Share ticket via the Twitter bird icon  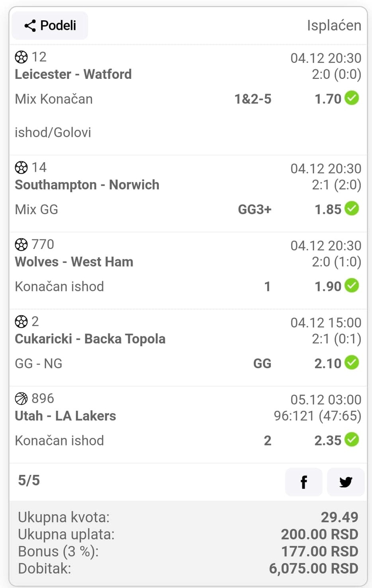[x=346, y=482]
